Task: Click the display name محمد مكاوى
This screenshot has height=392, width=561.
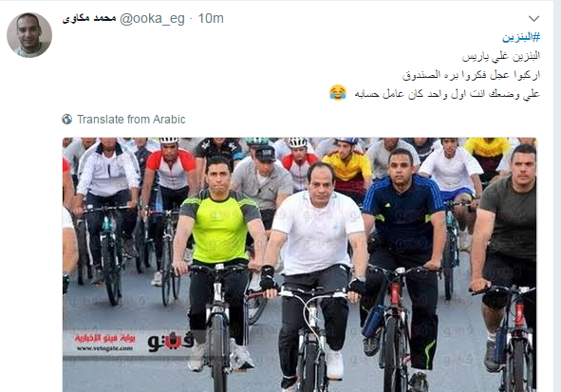Action: 89,18
